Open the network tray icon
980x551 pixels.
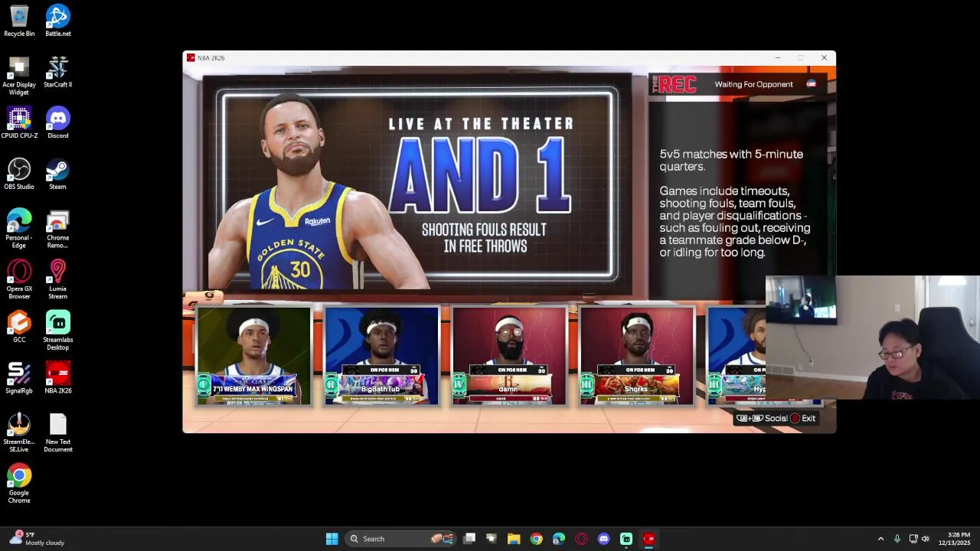(x=913, y=539)
